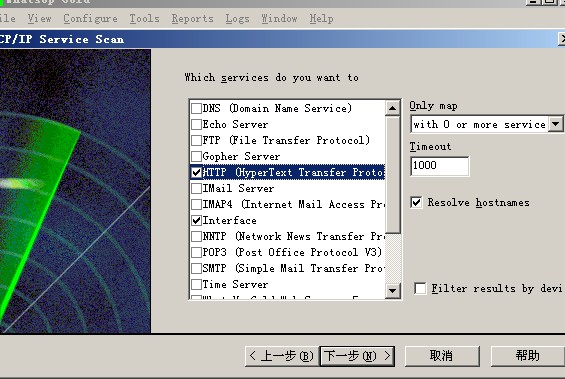565x379 pixels.
Task: Open the Configure menu
Action: click(x=90, y=18)
